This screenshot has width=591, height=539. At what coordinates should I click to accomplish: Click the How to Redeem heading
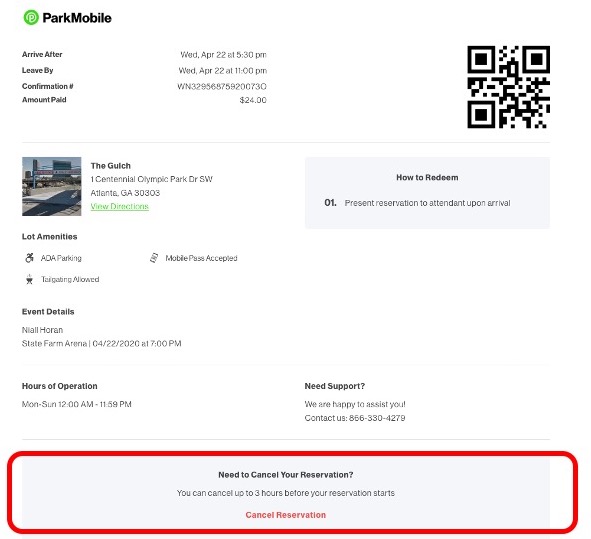(x=427, y=178)
